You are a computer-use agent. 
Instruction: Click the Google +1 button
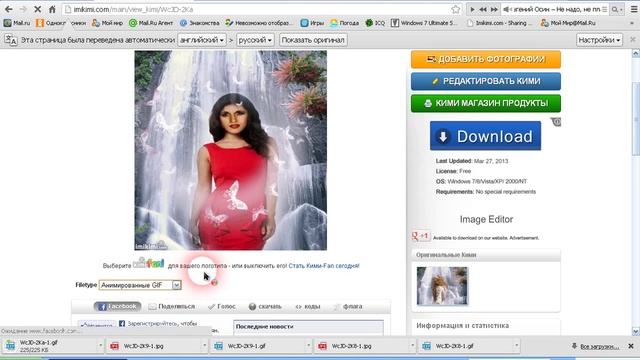tap(421, 236)
